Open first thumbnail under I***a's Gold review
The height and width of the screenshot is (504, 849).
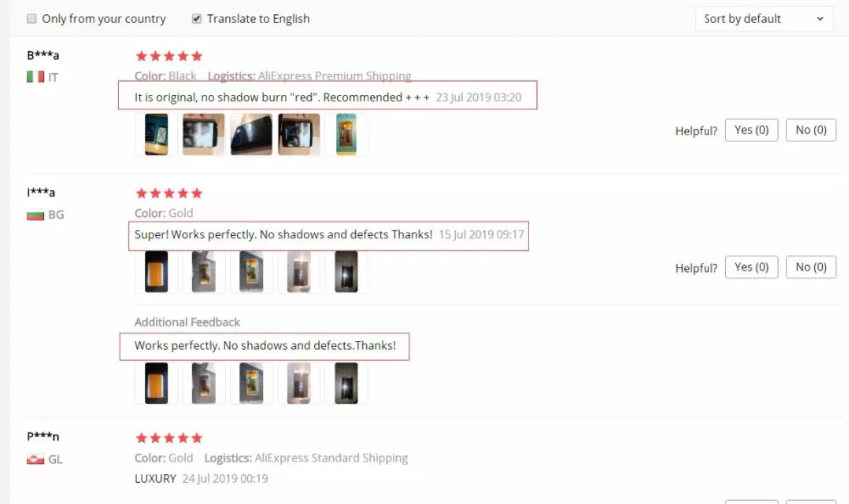pos(156,272)
